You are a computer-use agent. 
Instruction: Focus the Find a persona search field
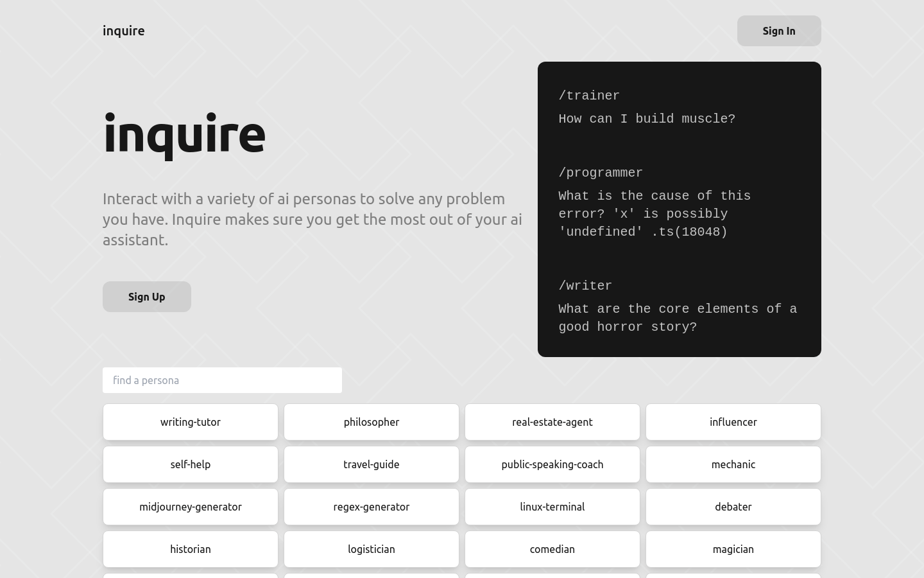pos(222,380)
